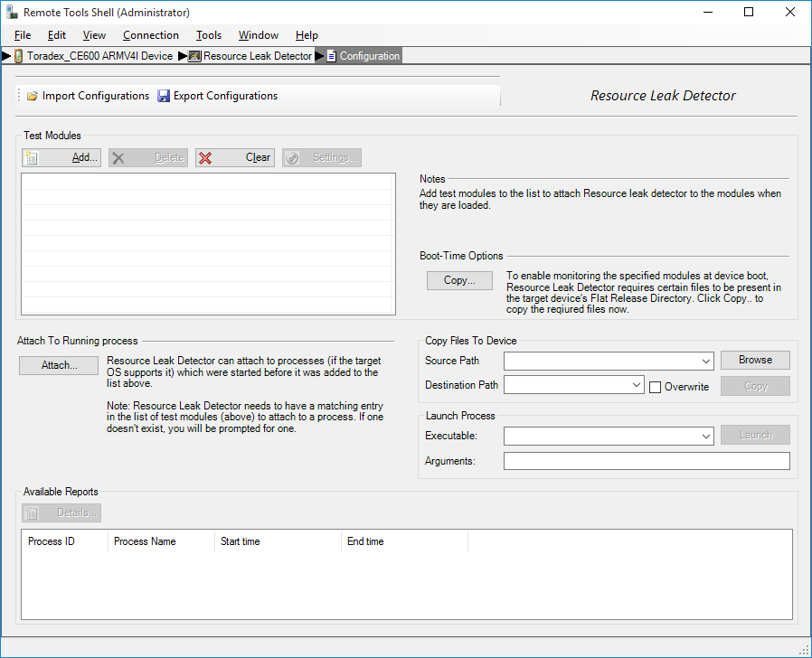Open the Connection menu
This screenshot has width=812, height=658.
click(x=151, y=35)
